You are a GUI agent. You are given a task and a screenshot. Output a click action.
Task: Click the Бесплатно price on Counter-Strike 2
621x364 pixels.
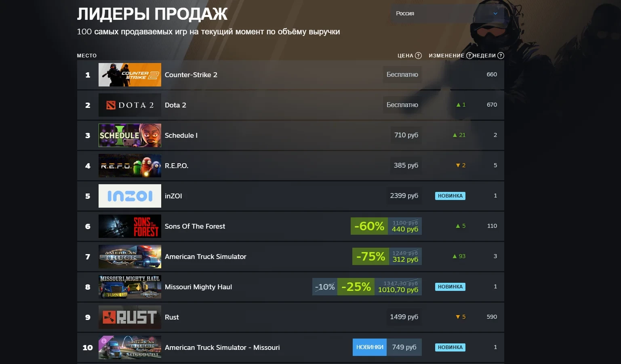402,75
